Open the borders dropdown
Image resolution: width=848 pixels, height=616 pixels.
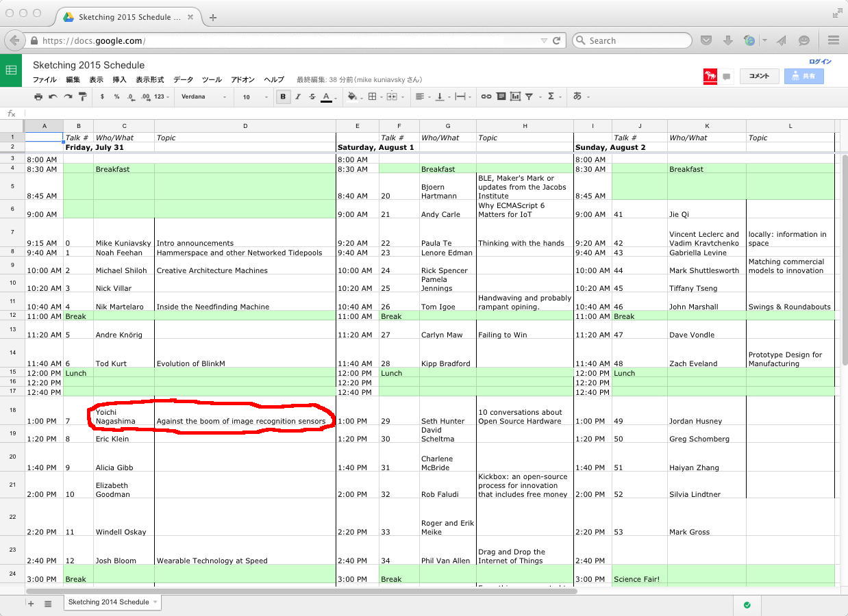pos(374,97)
